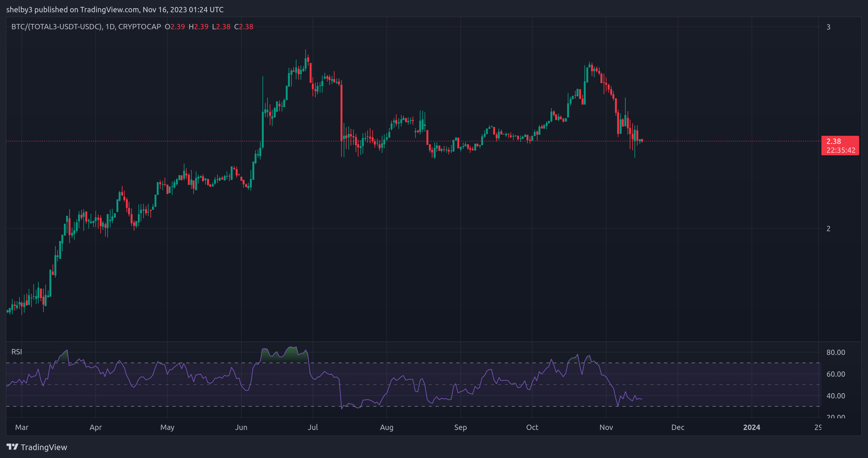868x458 pixels.
Task: Click the 2024 label on the time axis
Action: pyautogui.click(x=752, y=427)
